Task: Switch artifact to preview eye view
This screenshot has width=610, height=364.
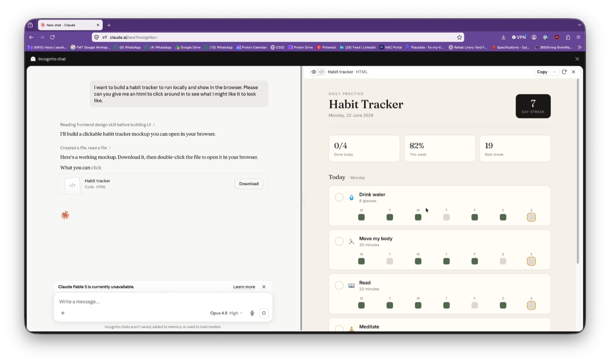Action: [x=314, y=72]
